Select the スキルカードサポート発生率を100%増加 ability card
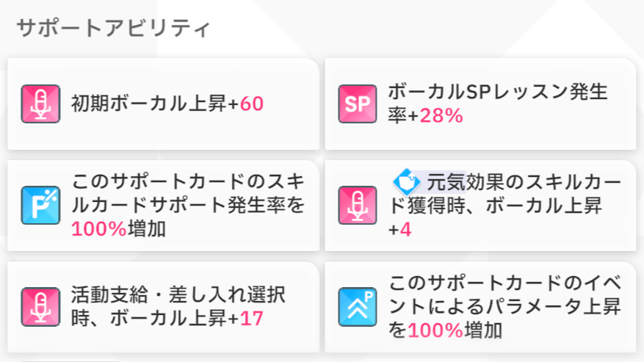Viewport: 644px width, 362px height. pos(164,206)
